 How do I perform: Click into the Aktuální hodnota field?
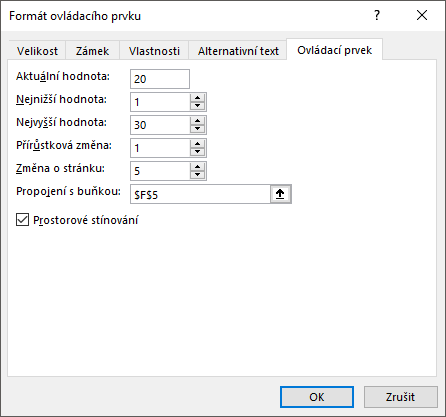pos(160,79)
